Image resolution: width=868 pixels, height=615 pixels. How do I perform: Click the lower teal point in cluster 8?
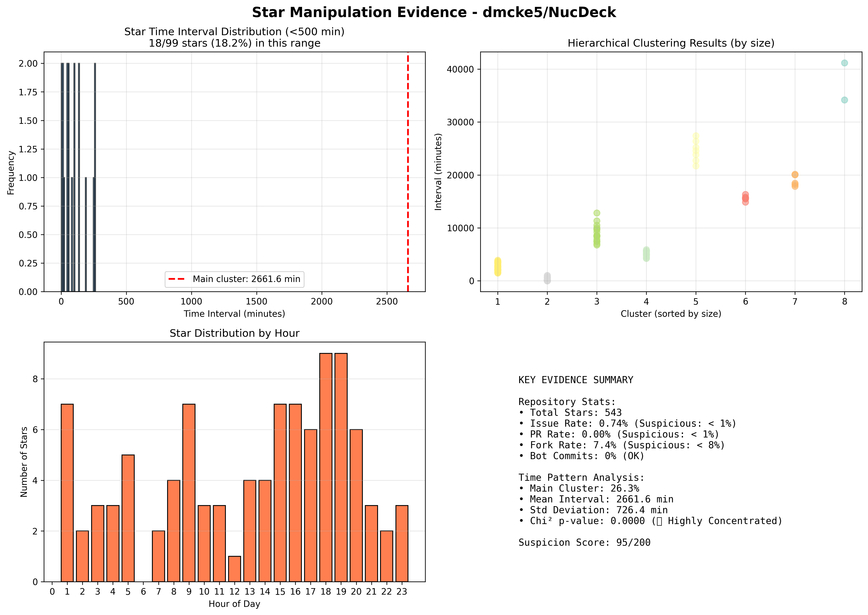pos(844,100)
